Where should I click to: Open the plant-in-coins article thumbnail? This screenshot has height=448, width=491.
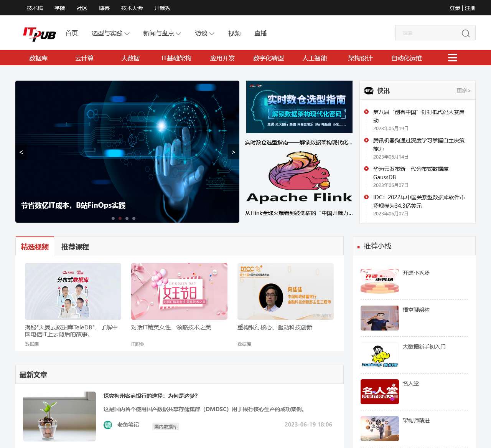pyautogui.click(x=59, y=417)
